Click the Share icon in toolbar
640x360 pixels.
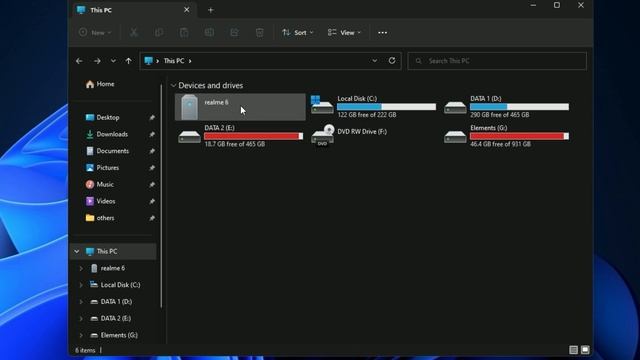tap(234, 33)
